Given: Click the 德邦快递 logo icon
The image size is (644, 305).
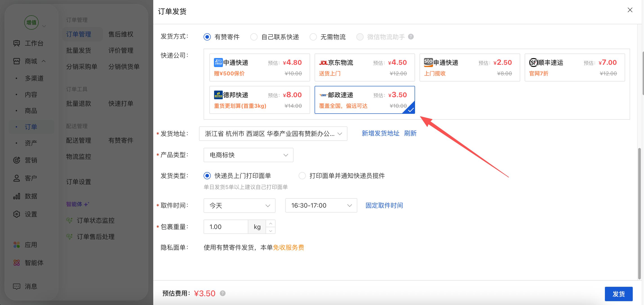Looking at the screenshot, I should (x=218, y=95).
